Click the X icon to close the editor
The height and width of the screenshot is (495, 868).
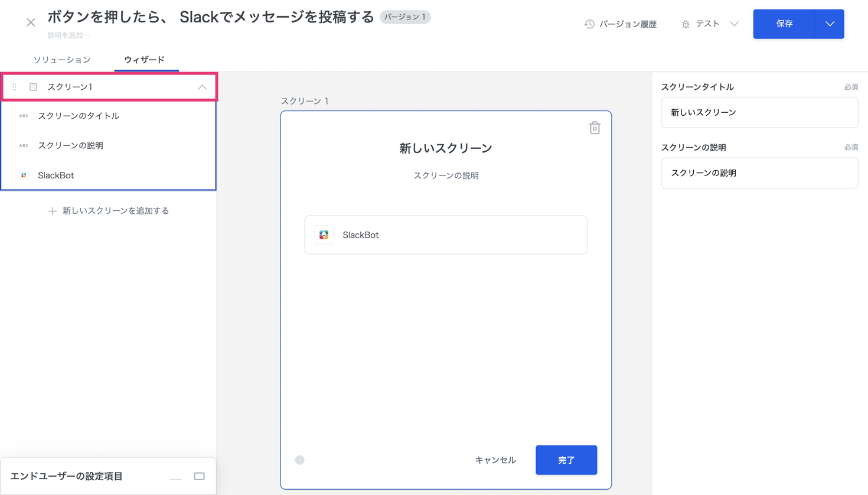point(31,22)
